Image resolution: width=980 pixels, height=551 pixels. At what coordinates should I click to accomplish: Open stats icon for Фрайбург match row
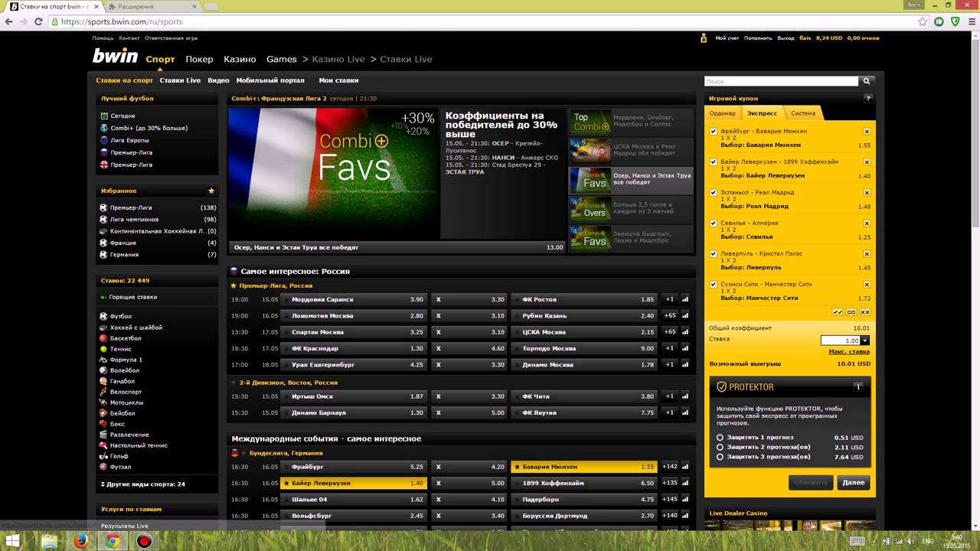[x=685, y=467]
